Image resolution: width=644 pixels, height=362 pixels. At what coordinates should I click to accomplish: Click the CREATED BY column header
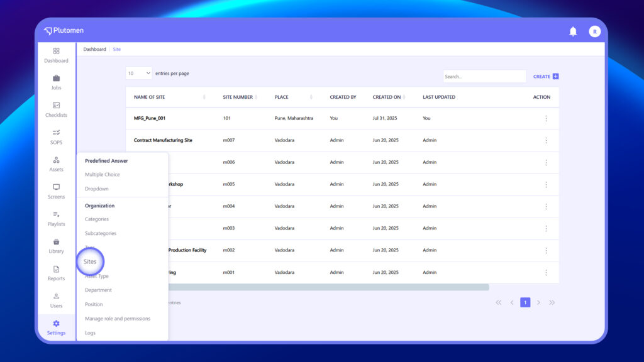click(343, 97)
